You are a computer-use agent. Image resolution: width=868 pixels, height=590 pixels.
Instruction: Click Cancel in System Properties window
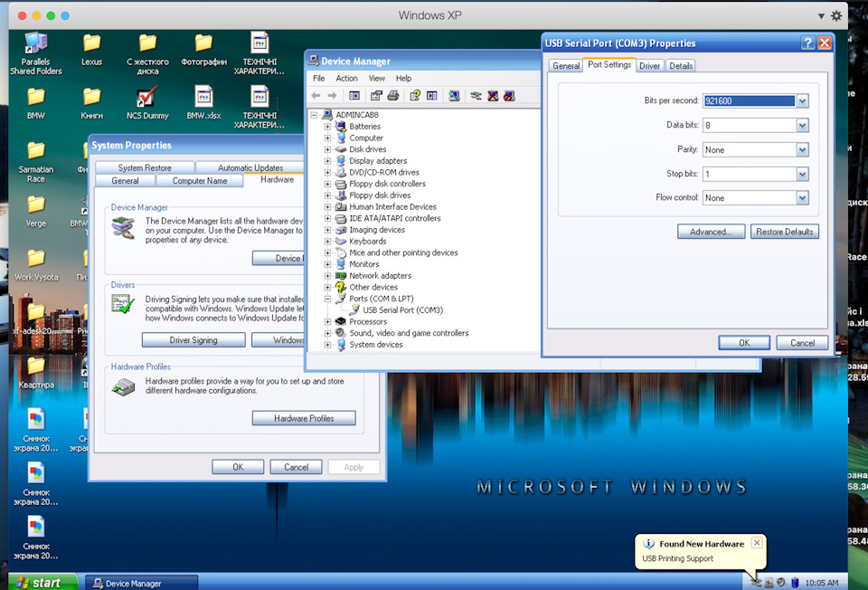pyautogui.click(x=297, y=467)
